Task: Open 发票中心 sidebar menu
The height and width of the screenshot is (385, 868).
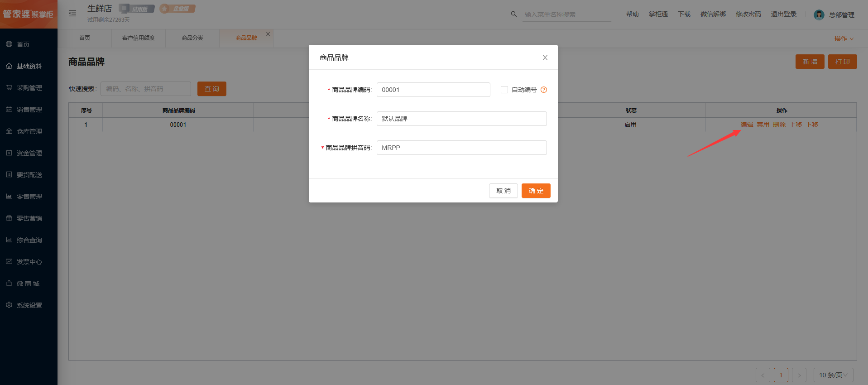Action: (x=29, y=262)
